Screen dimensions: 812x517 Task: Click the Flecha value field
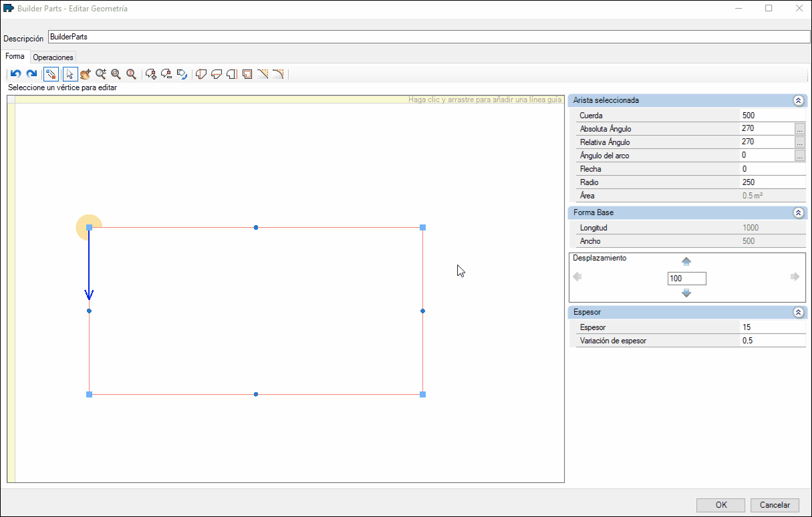pos(773,169)
